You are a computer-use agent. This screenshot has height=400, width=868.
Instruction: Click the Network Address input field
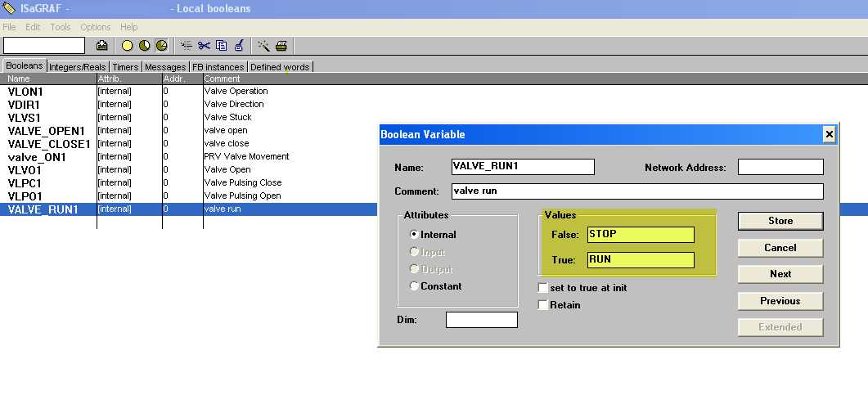coord(780,167)
